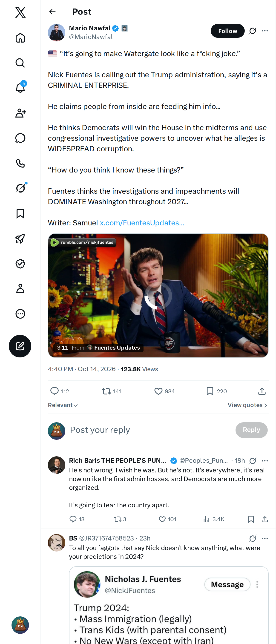276x644 pixels.
Task: Go back using the arrow beside Post
Action: (x=52, y=12)
